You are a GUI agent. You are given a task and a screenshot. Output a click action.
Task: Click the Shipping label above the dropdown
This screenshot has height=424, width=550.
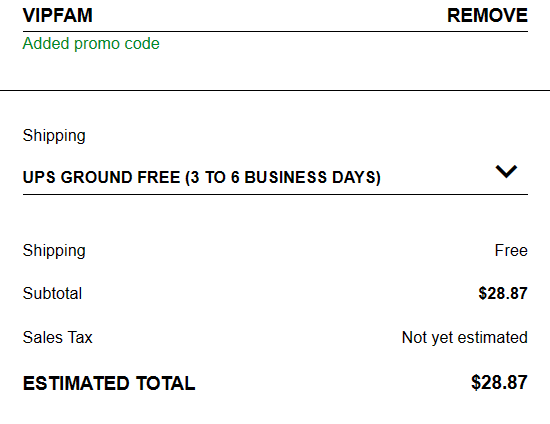click(54, 136)
